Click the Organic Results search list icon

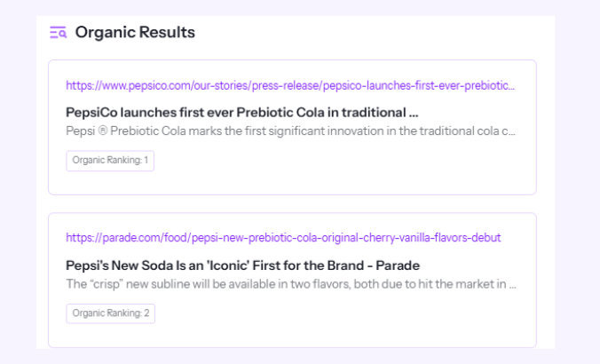pyautogui.click(x=58, y=33)
